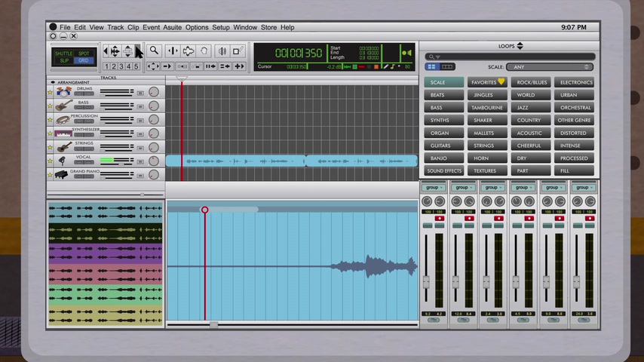This screenshot has width=644, height=362.
Task: Open the Track menu
Action: [x=115, y=27]
